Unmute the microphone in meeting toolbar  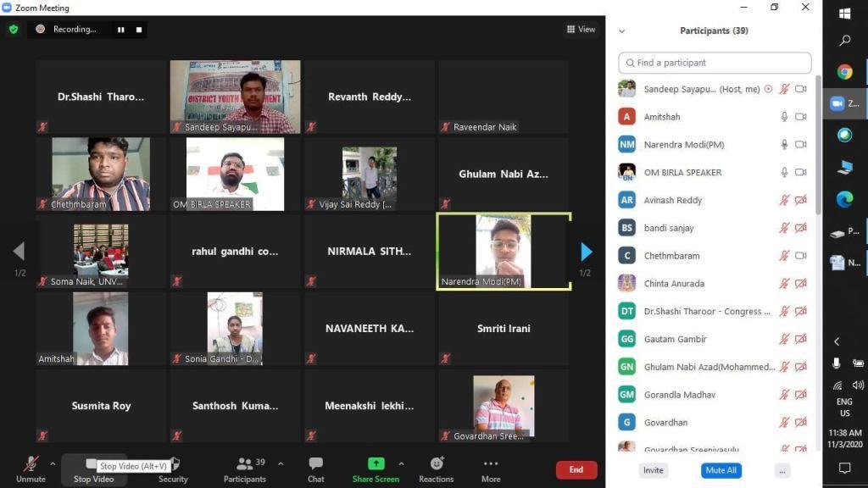coord(31,469)
